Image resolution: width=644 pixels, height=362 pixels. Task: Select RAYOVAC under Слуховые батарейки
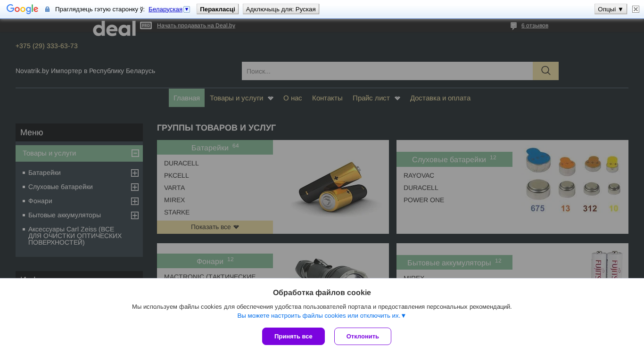point(419,175)
